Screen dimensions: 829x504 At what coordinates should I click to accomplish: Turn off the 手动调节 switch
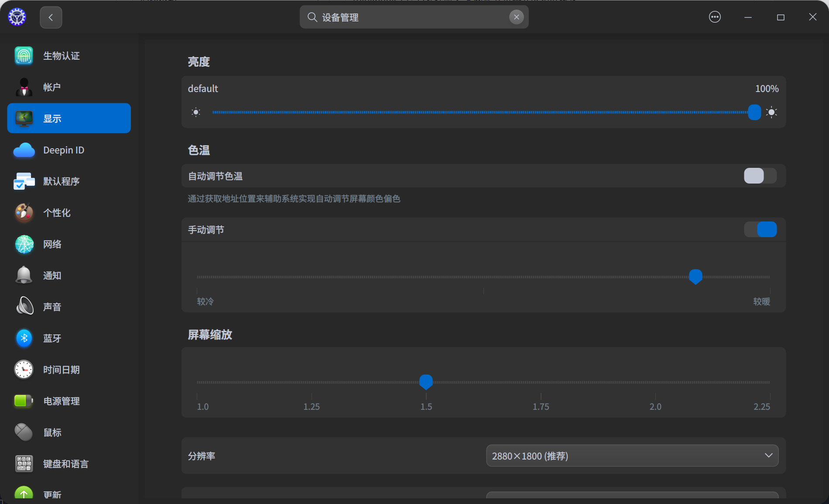760,229
